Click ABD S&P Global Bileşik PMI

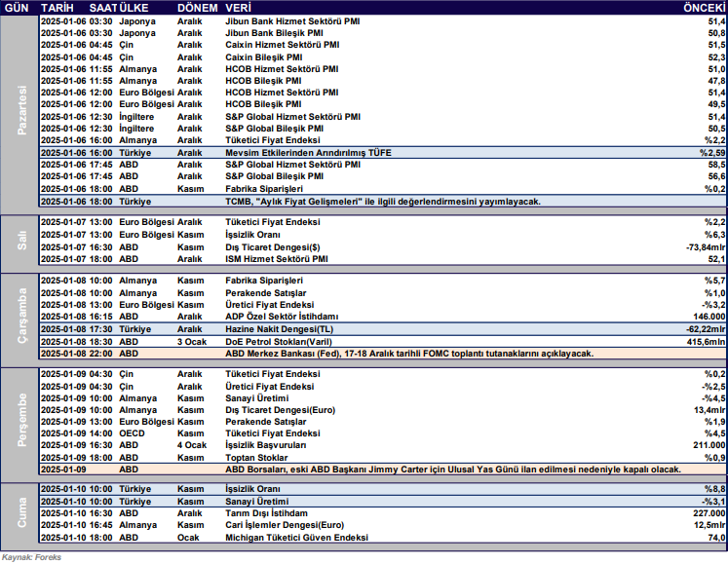coord(274,176)
